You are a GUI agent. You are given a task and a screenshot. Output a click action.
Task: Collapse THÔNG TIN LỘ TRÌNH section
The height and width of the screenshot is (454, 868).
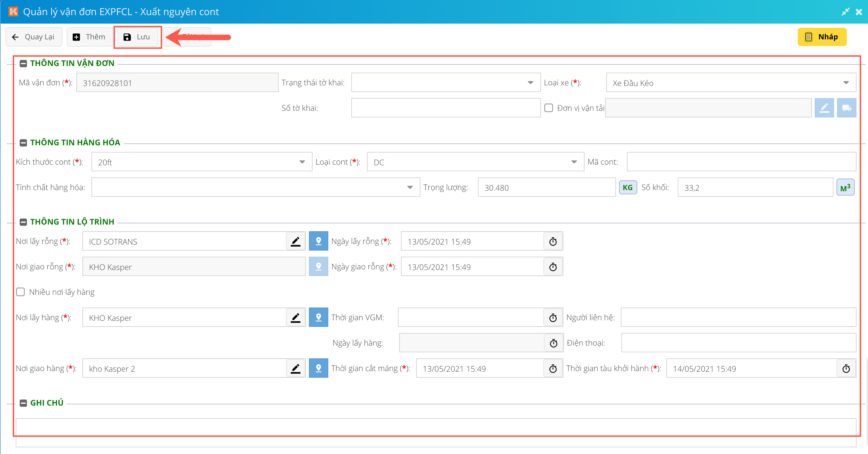coord(23,222)
